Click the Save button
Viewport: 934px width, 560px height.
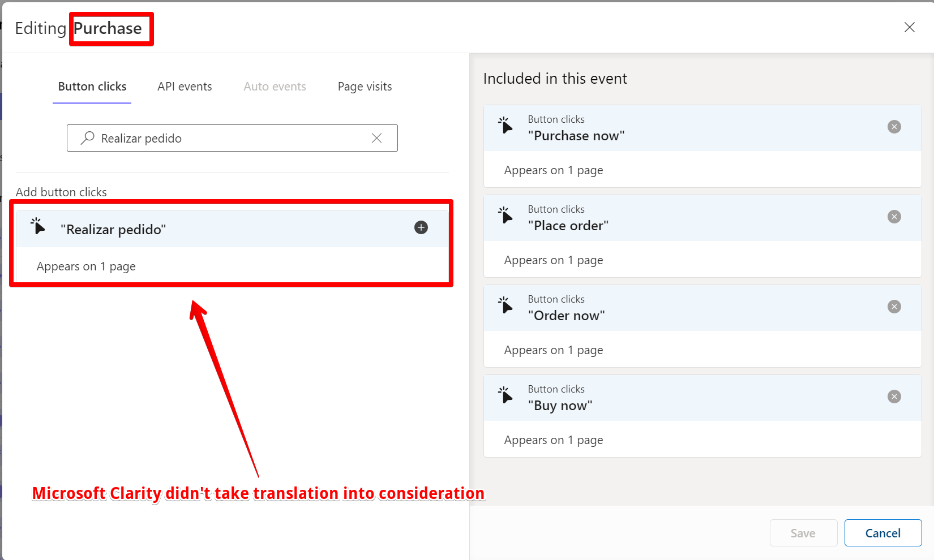pyautogui.click(x=803, y=533)
